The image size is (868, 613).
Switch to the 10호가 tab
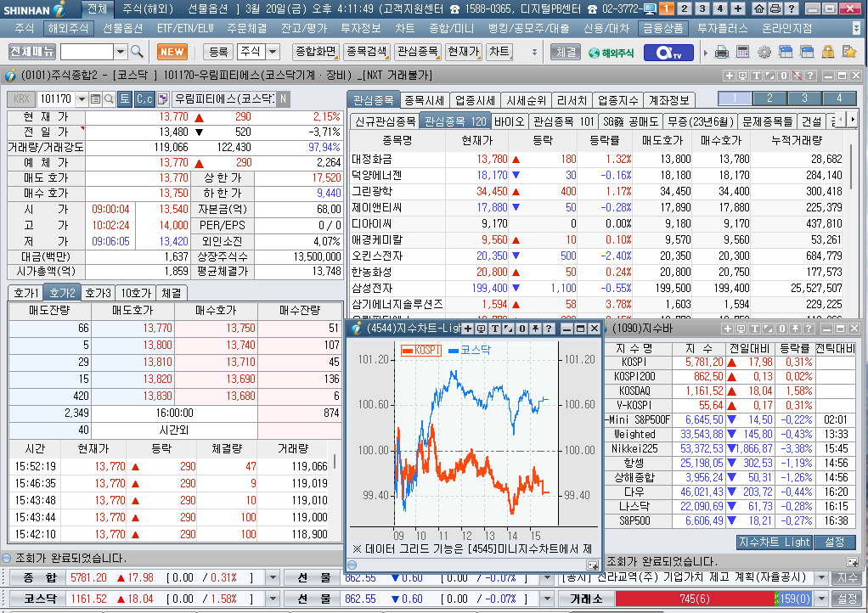click(136, 293)
